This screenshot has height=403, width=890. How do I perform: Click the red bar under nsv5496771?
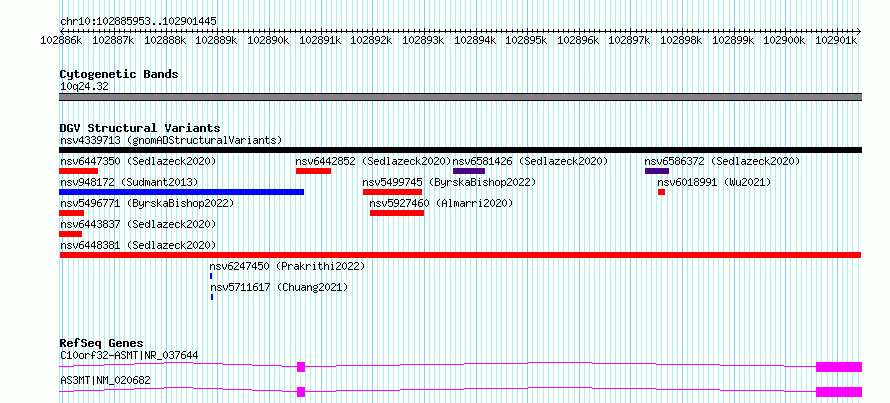click(x=72, y=213)
